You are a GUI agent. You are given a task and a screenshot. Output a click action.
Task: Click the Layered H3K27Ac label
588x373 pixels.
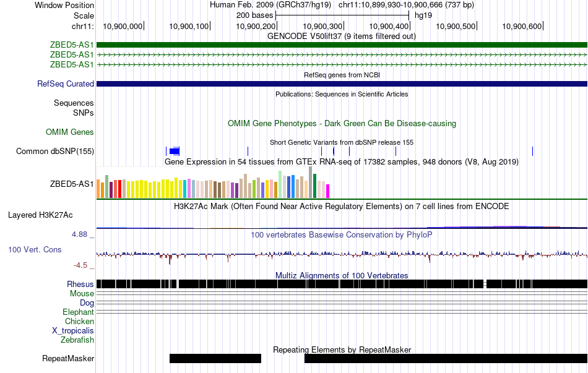(x=40, y=215)
